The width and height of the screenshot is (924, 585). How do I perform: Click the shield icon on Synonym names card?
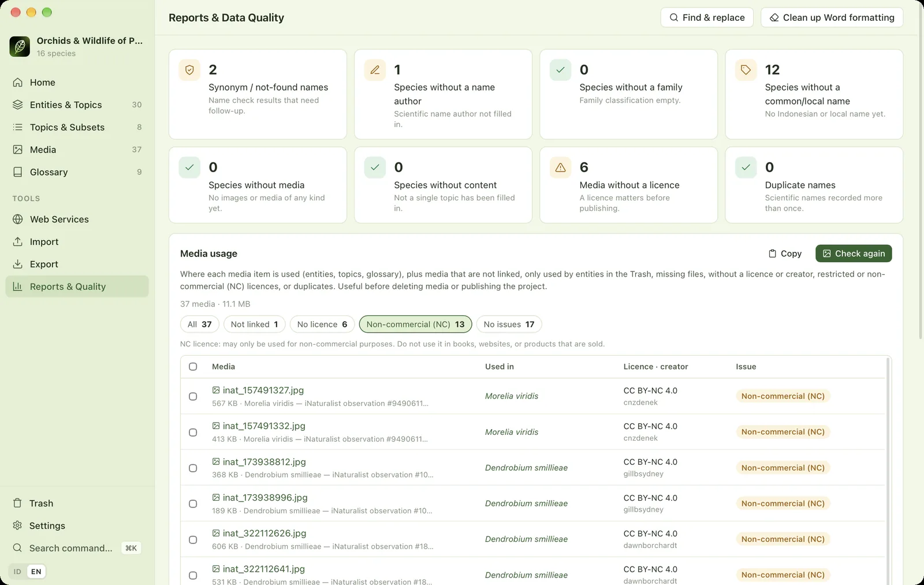189,70
